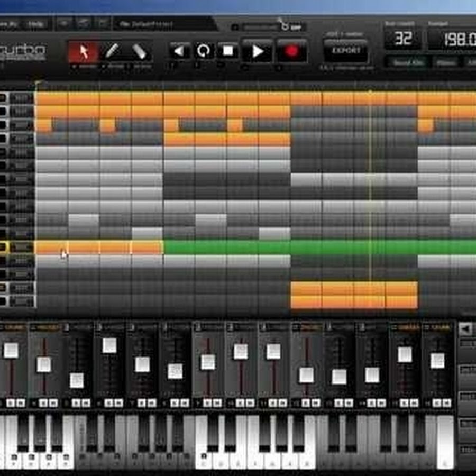Toggle the loop playback button
The height and width of the screenshot is (476, 476).
[204, 51]
